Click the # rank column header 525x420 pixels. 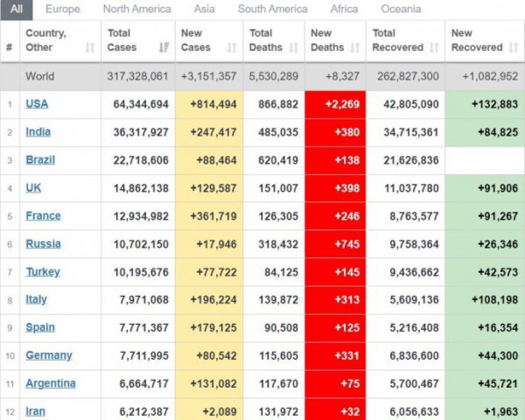(x=10, y=41)
